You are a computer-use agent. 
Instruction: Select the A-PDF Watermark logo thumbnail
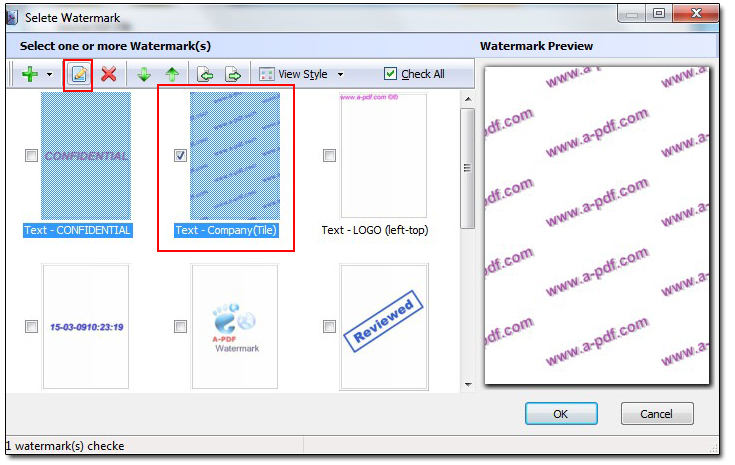(x=235, y=327)
